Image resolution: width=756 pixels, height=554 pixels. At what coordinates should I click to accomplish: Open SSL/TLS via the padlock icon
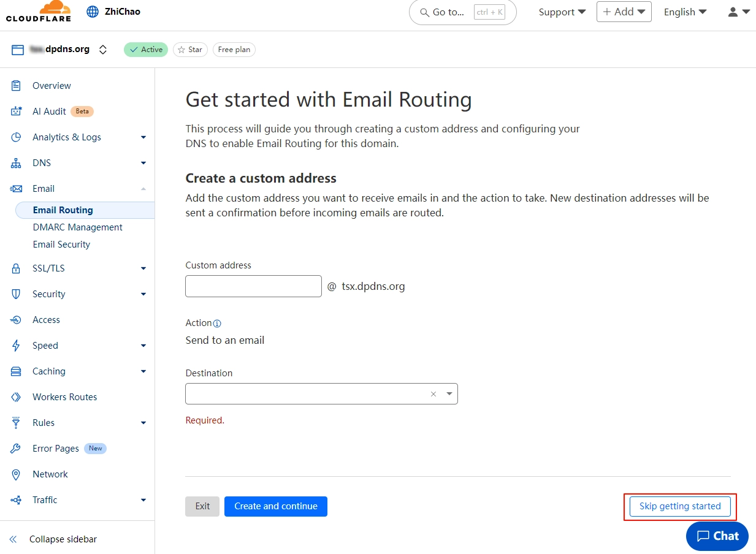[x=17, y=268]
